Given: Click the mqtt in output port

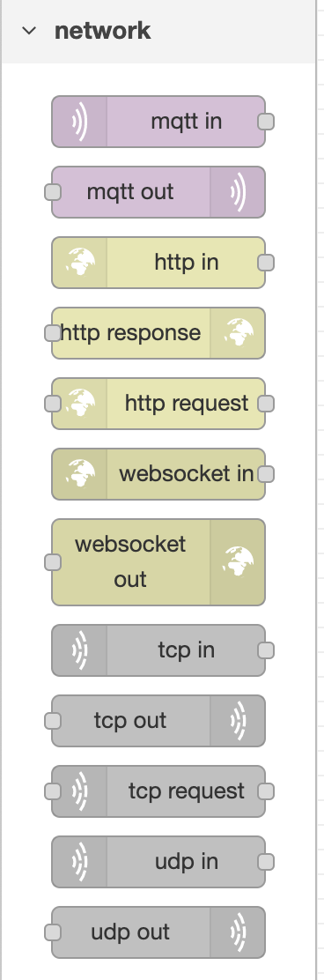Looking at the screenshot, I should tap(266, 122).
